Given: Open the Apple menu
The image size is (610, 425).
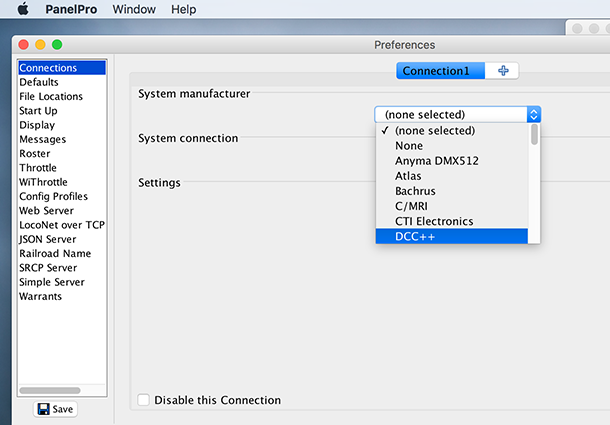Looking at the screenshot, I should tap(23, 9).
